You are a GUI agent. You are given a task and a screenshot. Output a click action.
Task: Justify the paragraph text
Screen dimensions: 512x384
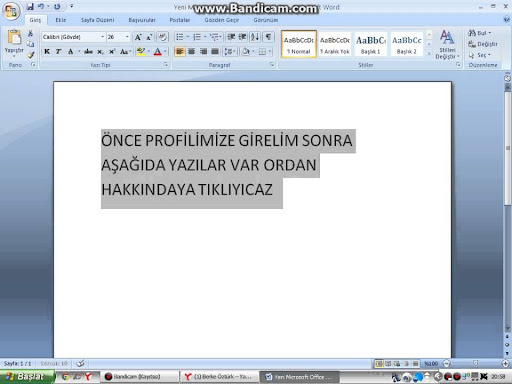pos(215,51)
